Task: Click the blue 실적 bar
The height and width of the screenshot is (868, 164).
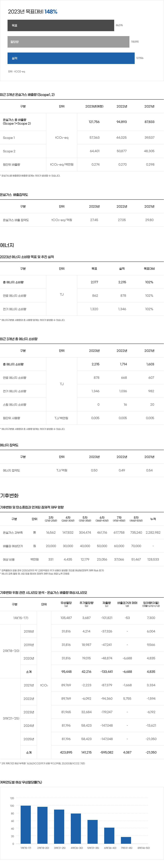Action: pyautogui.click(x=71, y=58)
